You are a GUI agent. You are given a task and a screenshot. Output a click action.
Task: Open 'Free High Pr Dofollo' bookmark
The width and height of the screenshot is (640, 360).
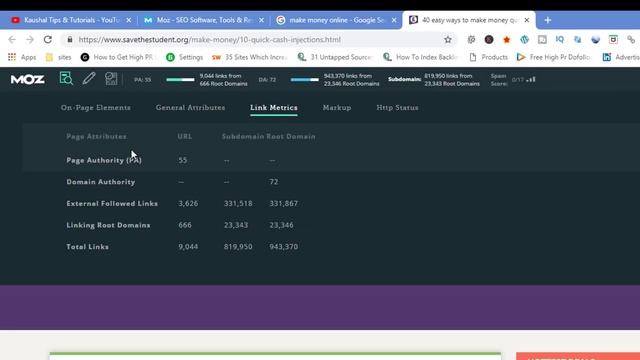tap(553, 57)
